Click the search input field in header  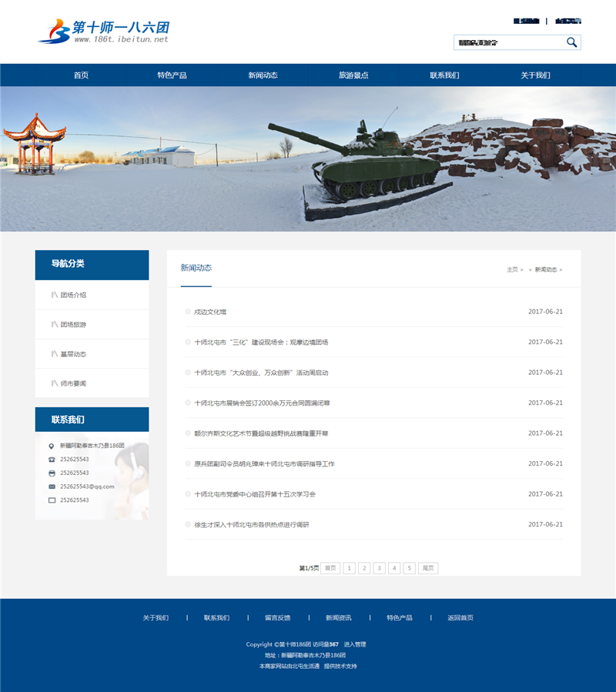tap(508, 42)
